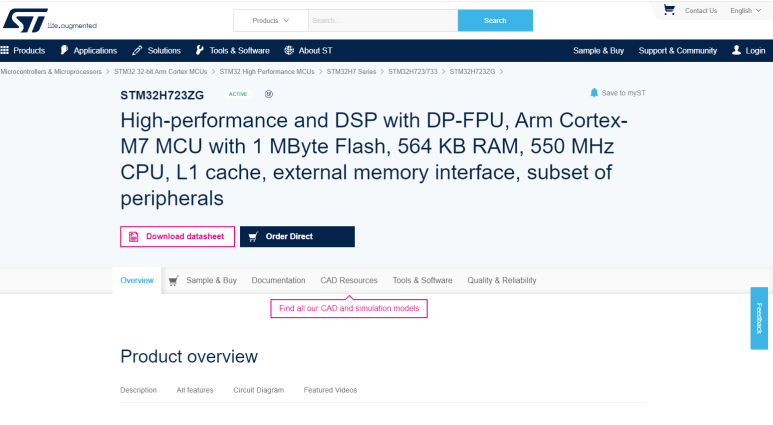Click the datasheet document icon

point(134,237)
